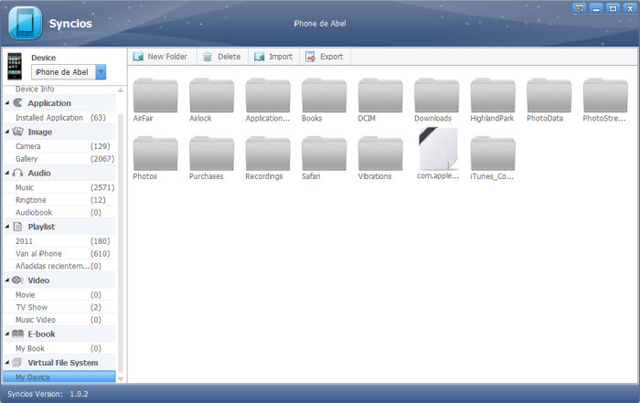Collapse the E-book section
The image size is (640, 403).
[7, 334]
